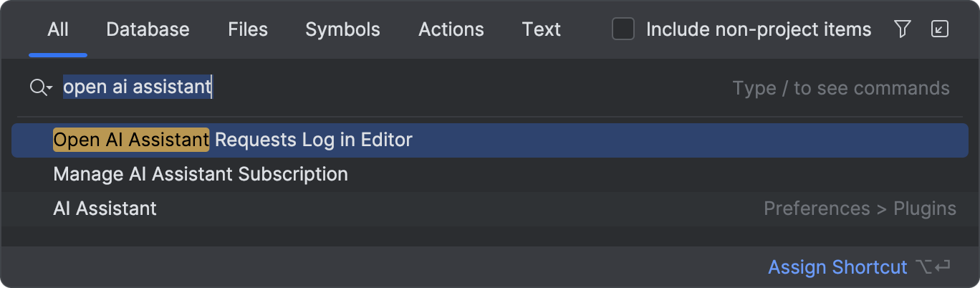
Task: Go to the Actions tab
Action: coord(451,29)
